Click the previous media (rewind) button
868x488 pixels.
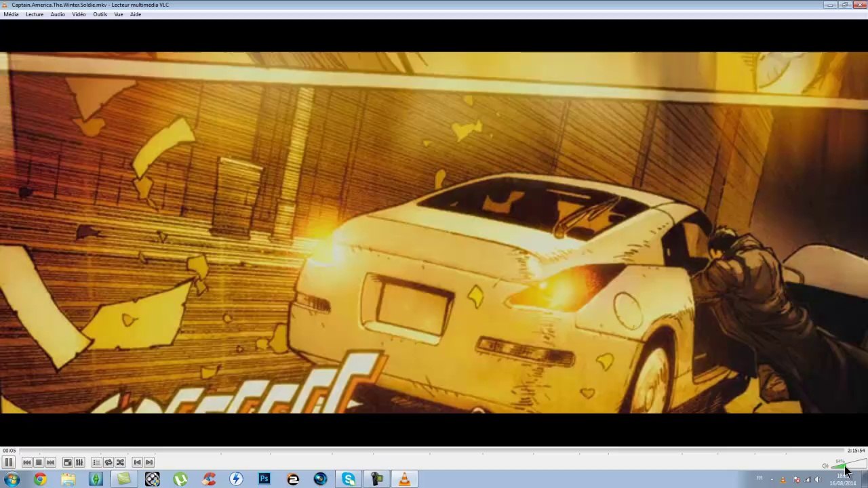26,462
